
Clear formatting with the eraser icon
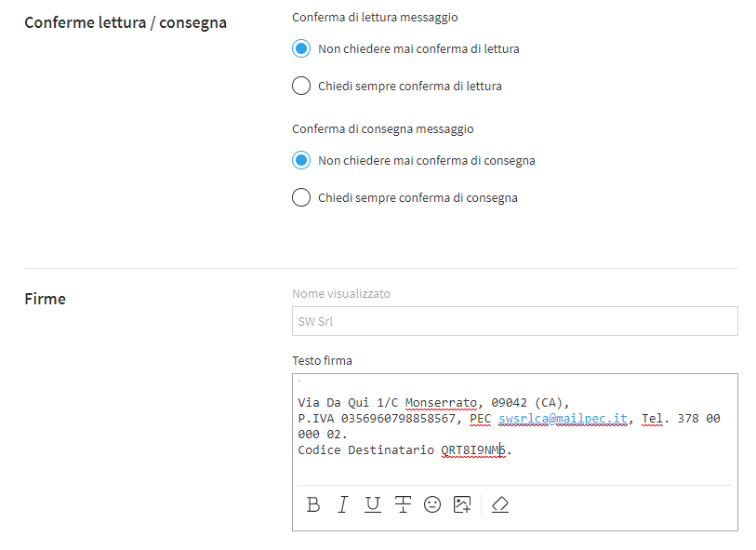[x=500, y=504]
